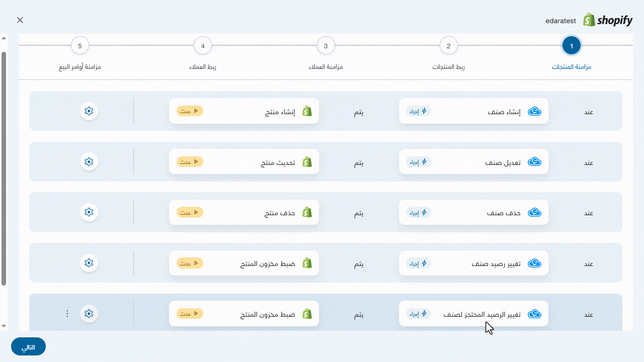Image resolution: width=644 pixels, height=362 pixels.
Task: Click the Shopify bag icon in the تغيير رصيد صنف row
Action: tap(307, 263)
